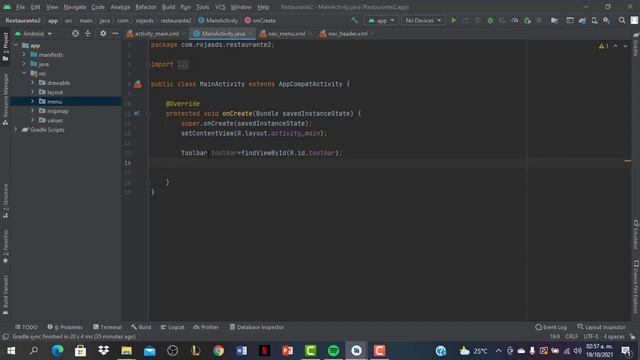
Task: Open the Database Inspector tool window
Action: pyautogui.click(x=257, y=327)
